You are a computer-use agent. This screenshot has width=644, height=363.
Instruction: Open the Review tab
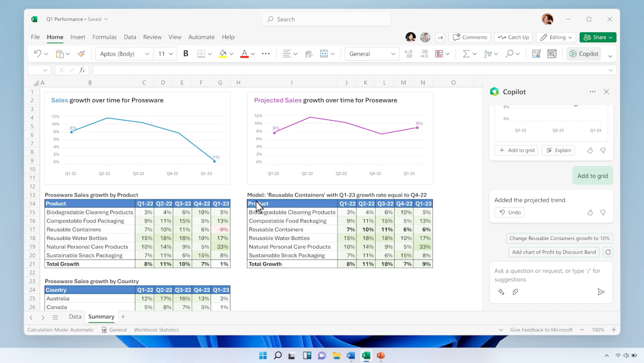(x=153, y=37)
